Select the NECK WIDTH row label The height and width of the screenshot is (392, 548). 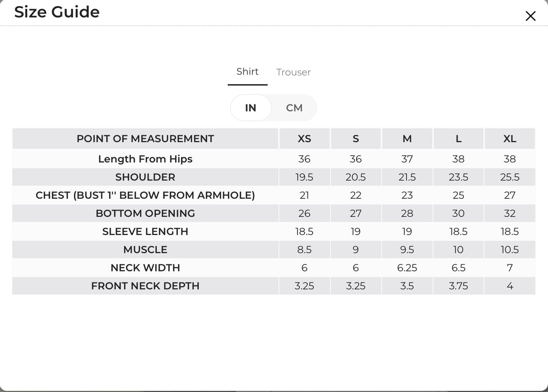(x=145, y=268)
